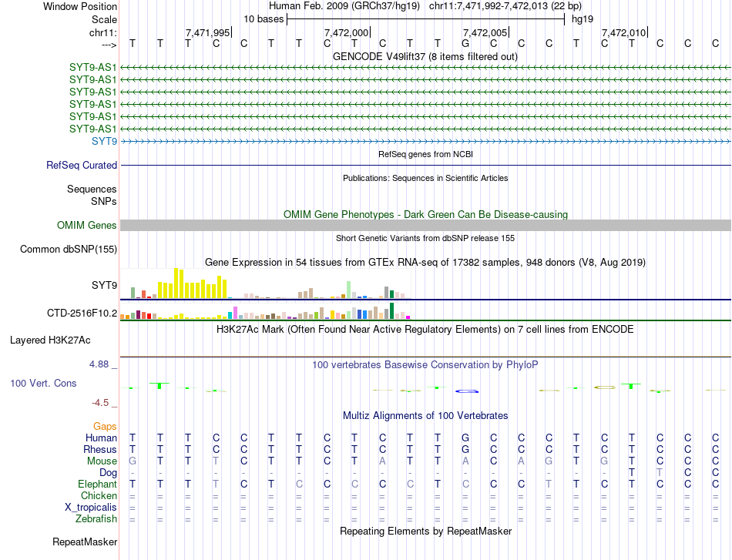Click the gray OMIM Genes item bar
This screenshot has width=732, height=560.
click(425, 226)
